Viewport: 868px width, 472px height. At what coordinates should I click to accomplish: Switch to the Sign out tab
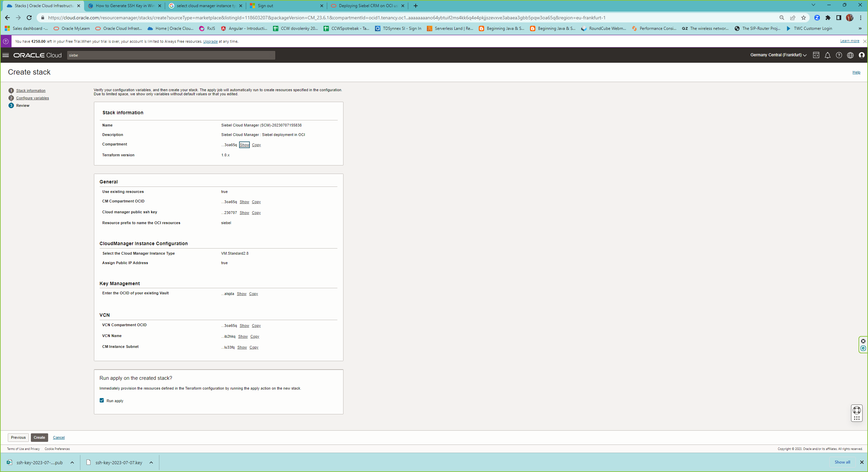[287, 6]
